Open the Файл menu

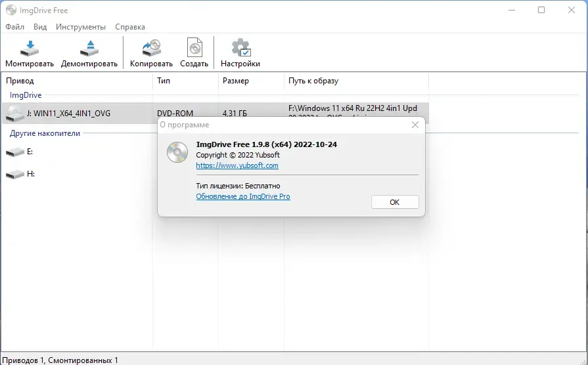(x=15, y=27)
